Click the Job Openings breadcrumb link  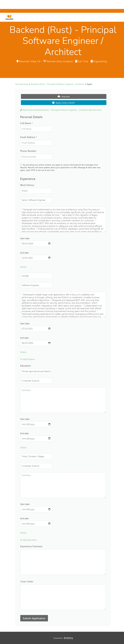(x=21, y=84)
